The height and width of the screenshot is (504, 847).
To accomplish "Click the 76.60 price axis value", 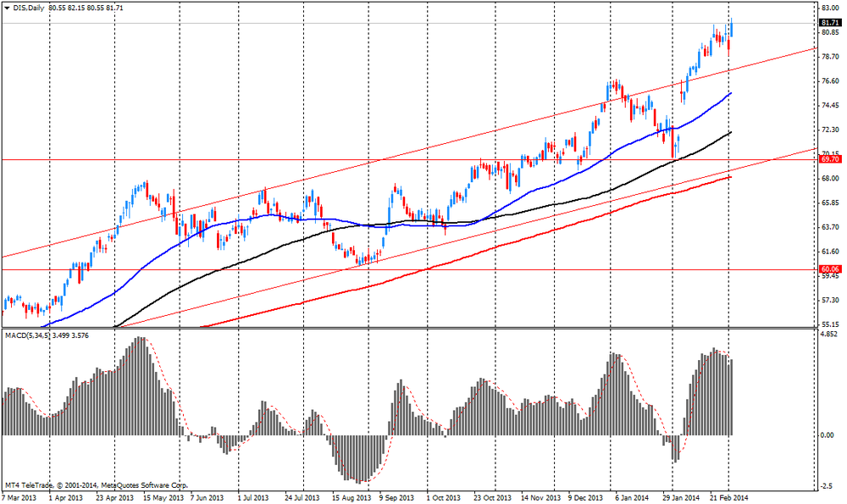I will 830,81.
